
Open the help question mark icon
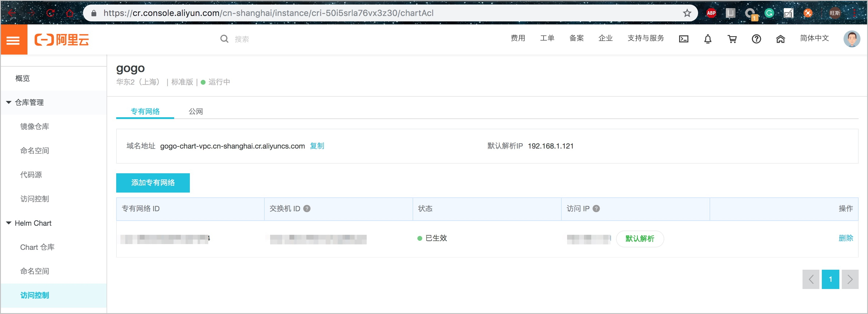point(756,39)
